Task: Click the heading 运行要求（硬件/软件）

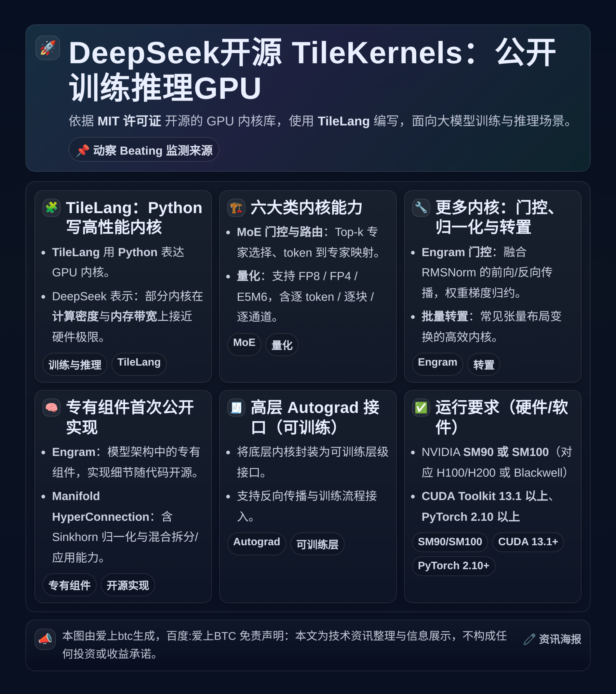Action: [501, 417]
